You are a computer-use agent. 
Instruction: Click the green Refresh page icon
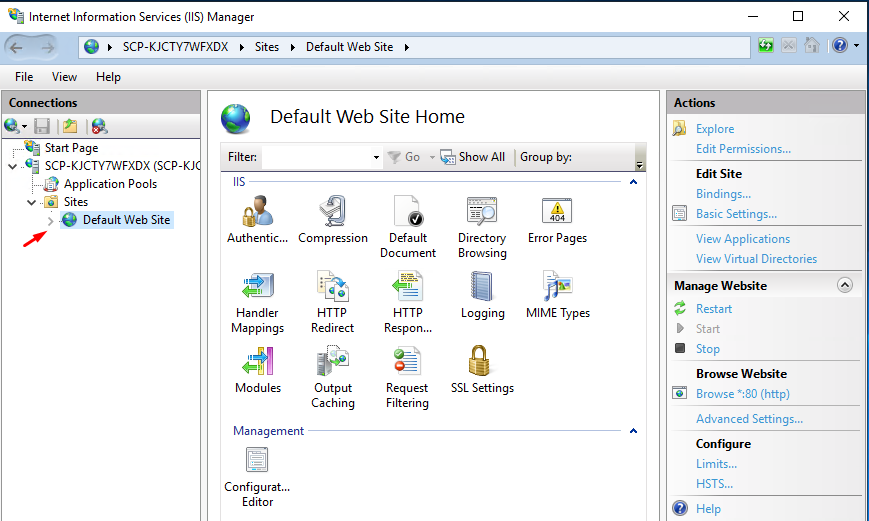(x=766, y=45)
